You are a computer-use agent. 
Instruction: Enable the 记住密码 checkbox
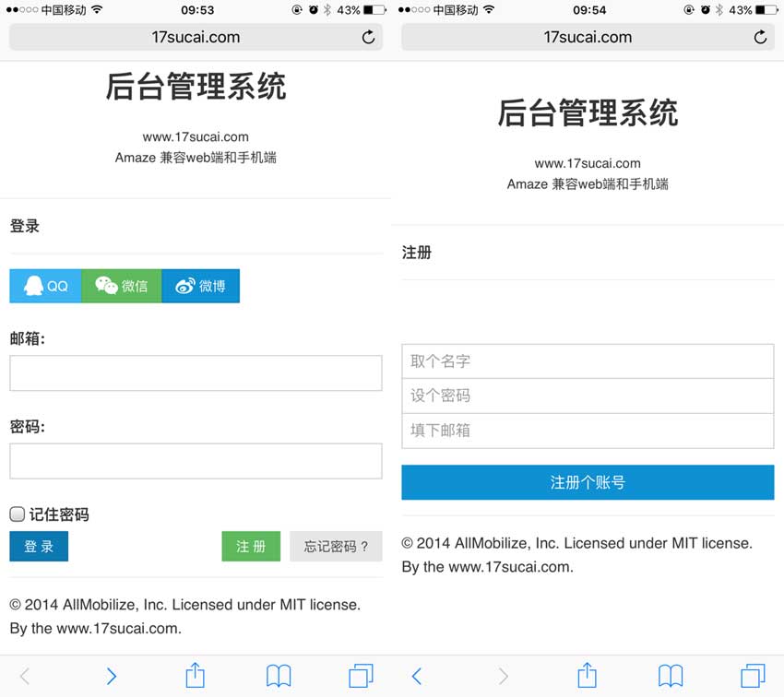coord(18,514)
